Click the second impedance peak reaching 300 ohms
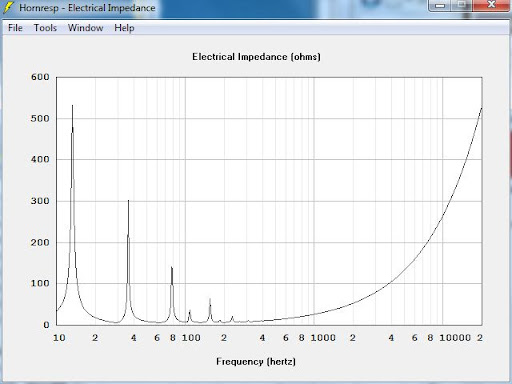 point(128,202)
